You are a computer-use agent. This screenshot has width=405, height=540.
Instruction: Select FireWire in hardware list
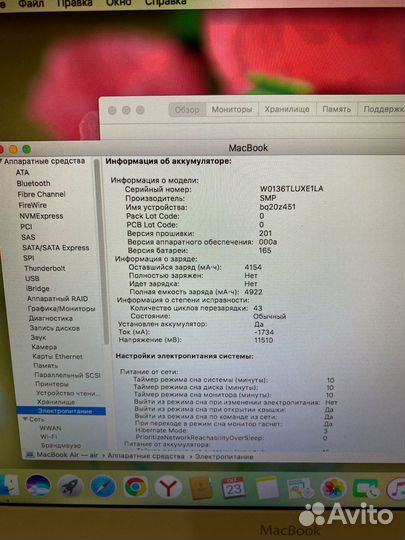click(33, 205)
